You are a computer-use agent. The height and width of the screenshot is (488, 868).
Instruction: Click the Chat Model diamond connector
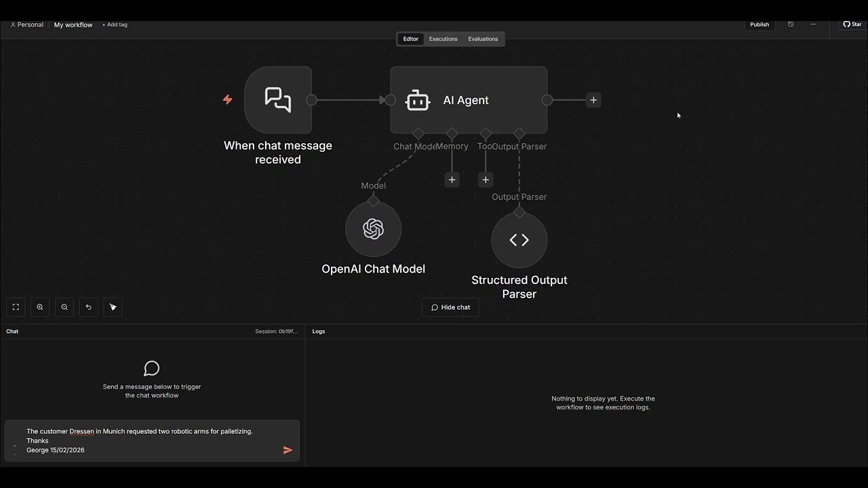point(418,134)
